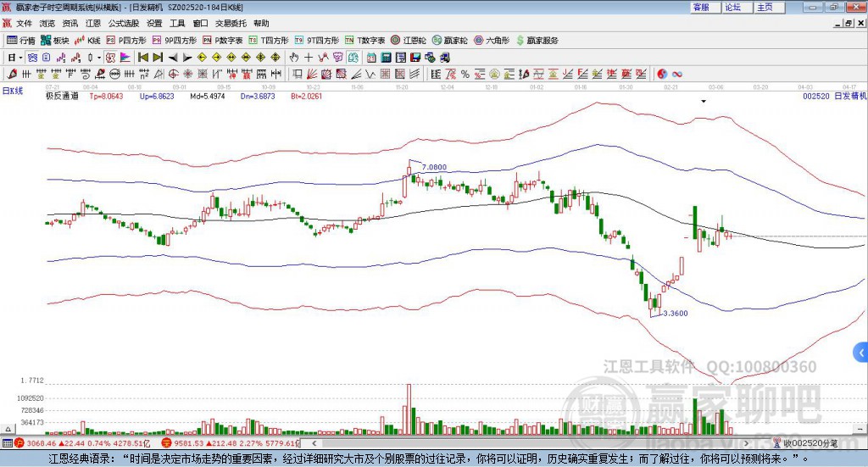Click the 002520 日发精机 stock label

(x=834, y=96)
